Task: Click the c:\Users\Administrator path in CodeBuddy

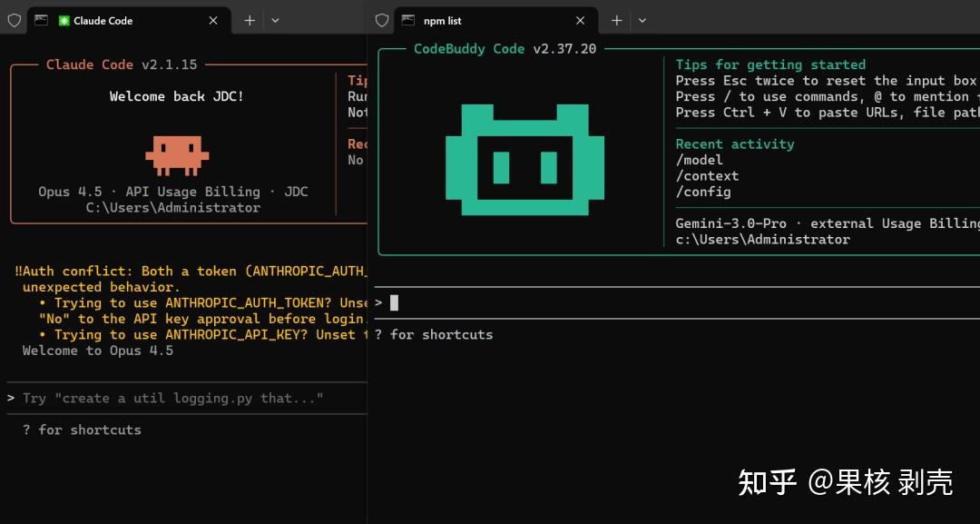Action: 762,240
